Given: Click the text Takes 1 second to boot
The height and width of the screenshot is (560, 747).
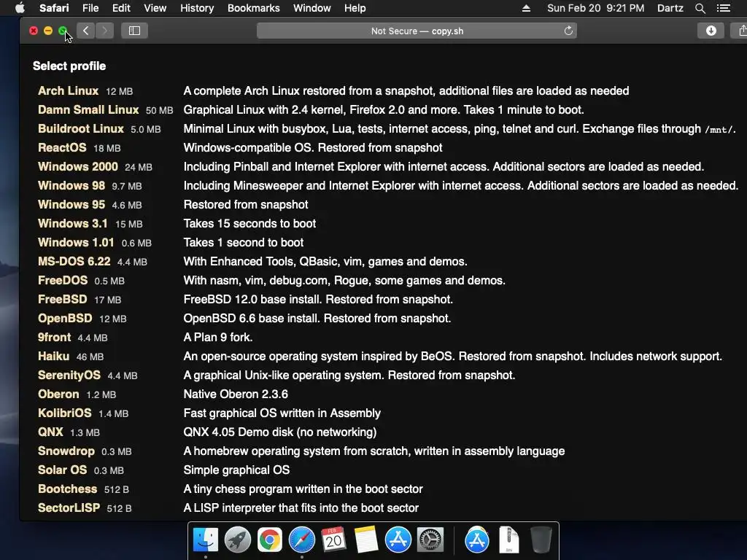Looking at the screenshot, I should point(244,242).
